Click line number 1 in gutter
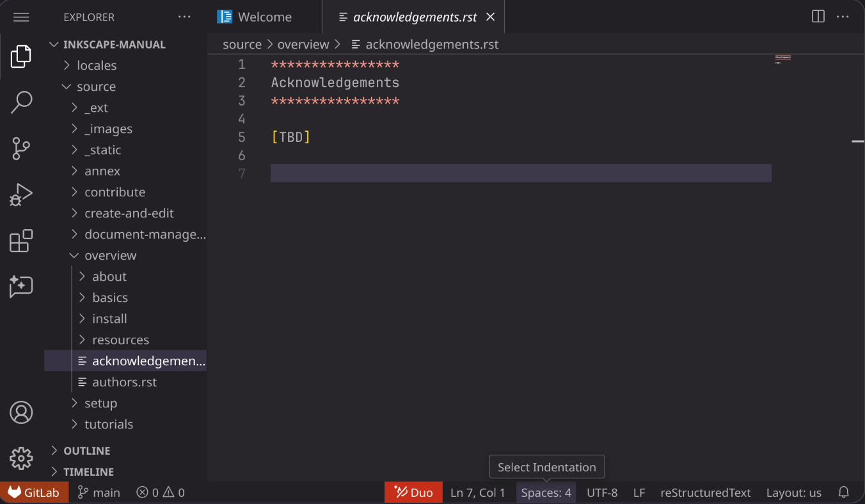This screenshot has width=865, height=504. (241, 65)
